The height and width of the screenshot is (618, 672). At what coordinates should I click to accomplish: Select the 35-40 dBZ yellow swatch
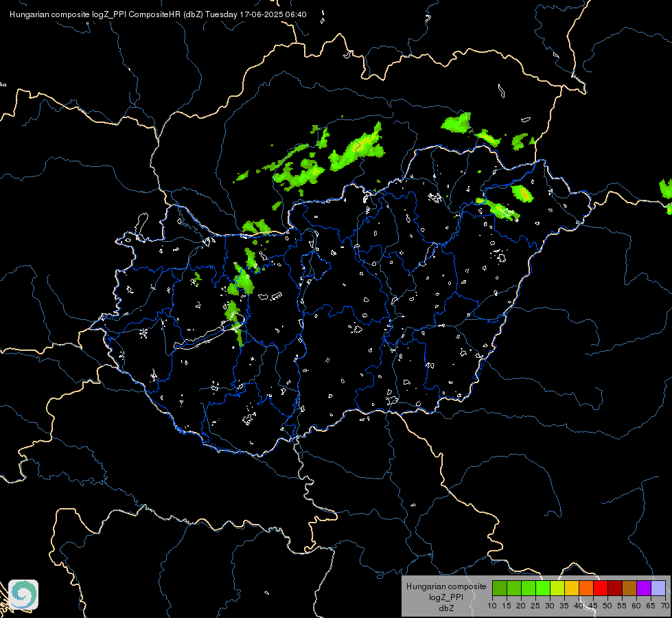point(572,588)
